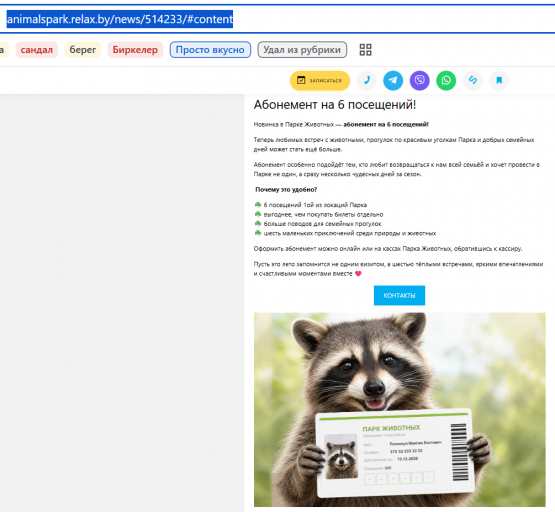555x512 pixels.
Task: Click the heading Абонемент на 6 посещений!
Action: point(335,105)
